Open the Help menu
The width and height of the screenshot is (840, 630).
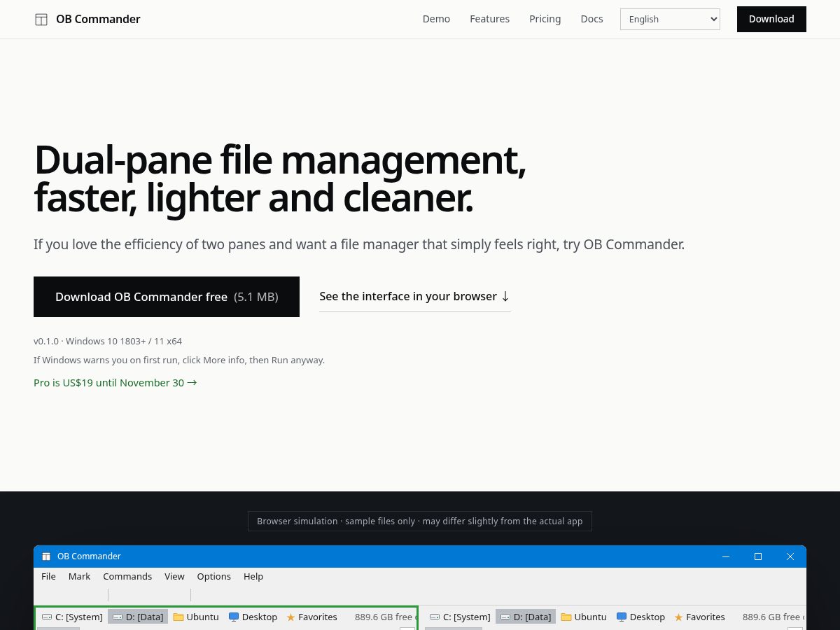pyautogui.click(x=253, y=576)
